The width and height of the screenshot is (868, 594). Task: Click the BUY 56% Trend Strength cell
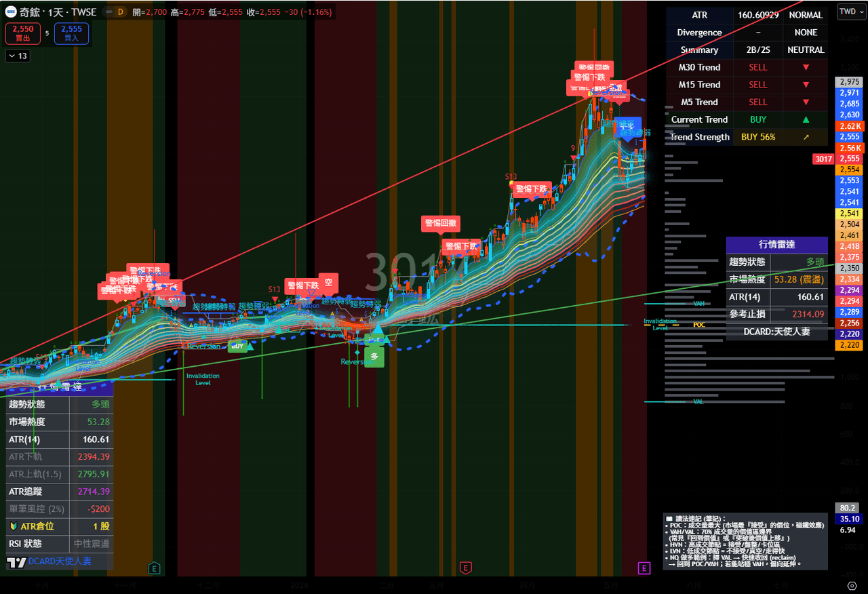(758, 137)
